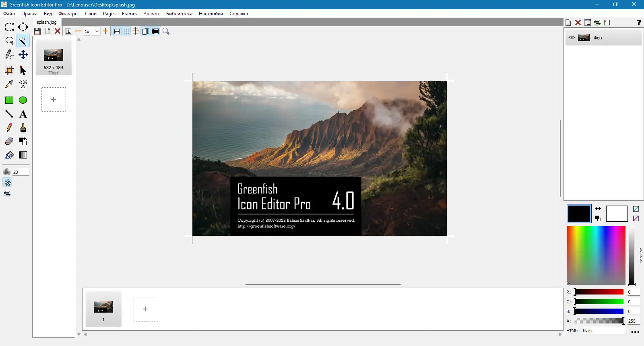Click the create layer from selection icon
This screenshot has height=346, width=644.
coord(607,23)
